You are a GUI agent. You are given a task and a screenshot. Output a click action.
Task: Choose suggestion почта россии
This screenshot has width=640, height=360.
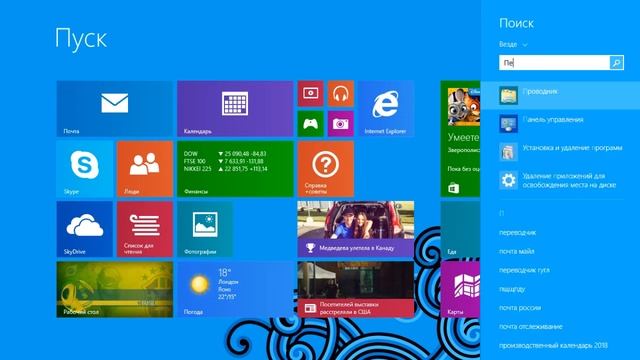(x=520, y=308)
